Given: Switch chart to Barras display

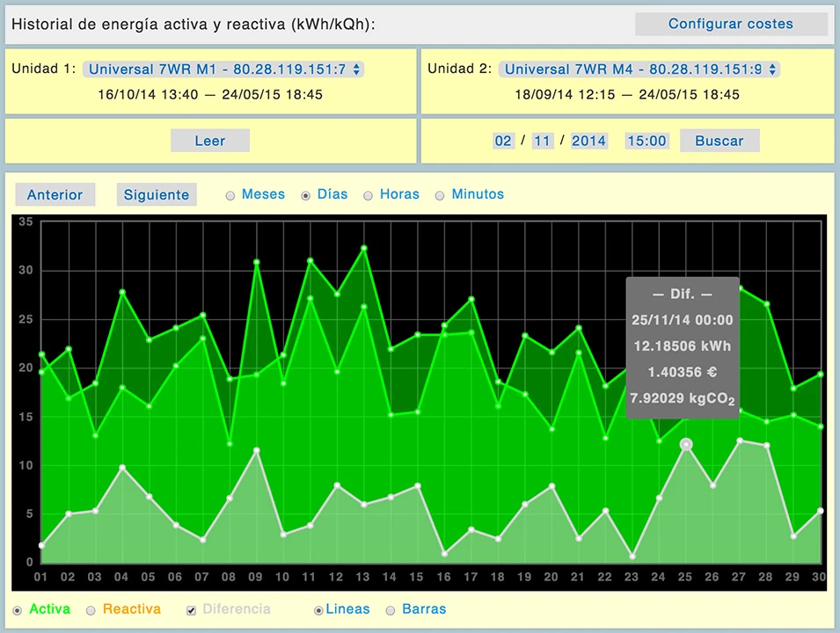Looking at the screenshot, I should tap(390, 609).
